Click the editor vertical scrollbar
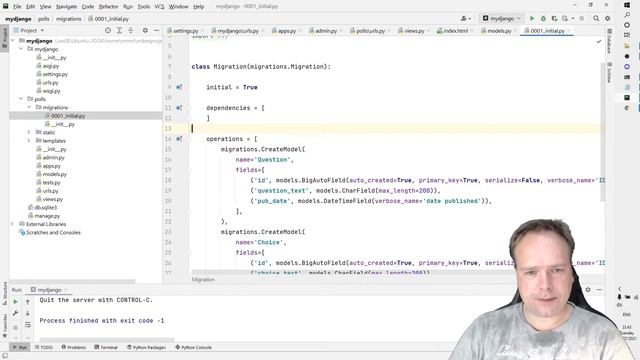This screenshot has width=640, height=360. (603, 131)
